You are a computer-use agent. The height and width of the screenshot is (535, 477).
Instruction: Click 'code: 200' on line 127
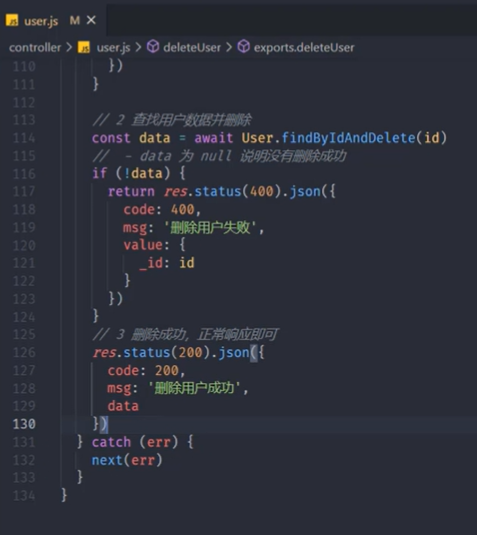pyautogui.click(x=143, y=371)
